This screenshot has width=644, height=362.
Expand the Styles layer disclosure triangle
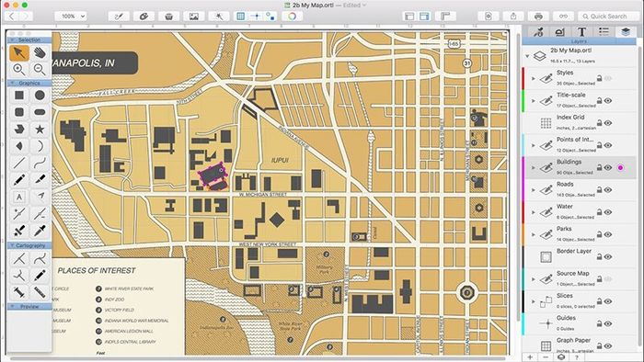533,78
